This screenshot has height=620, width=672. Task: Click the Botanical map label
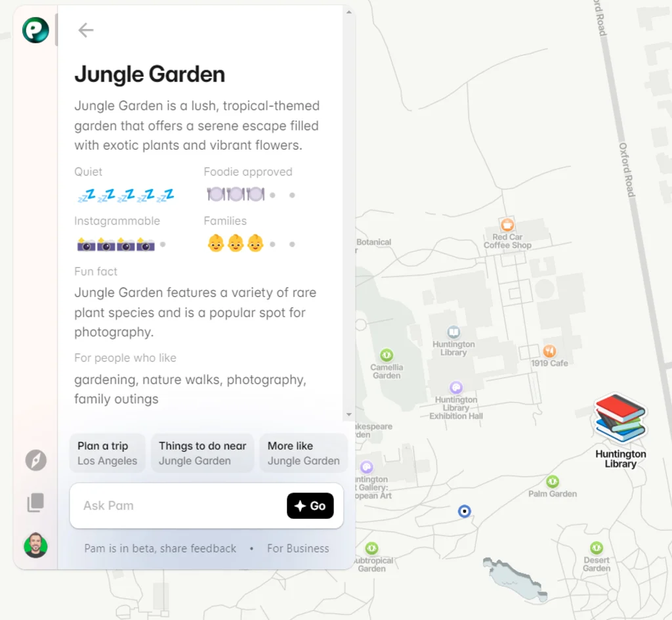pyautogui.click(x=373, y=242)
